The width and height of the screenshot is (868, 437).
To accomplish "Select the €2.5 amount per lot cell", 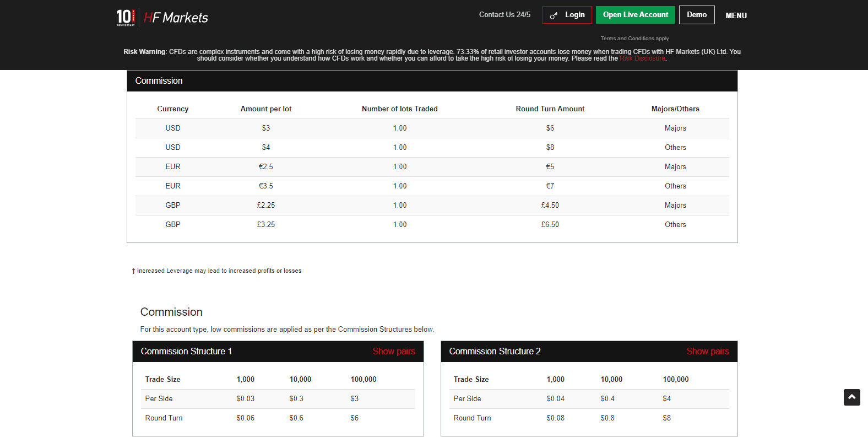I will pos(266,167).
